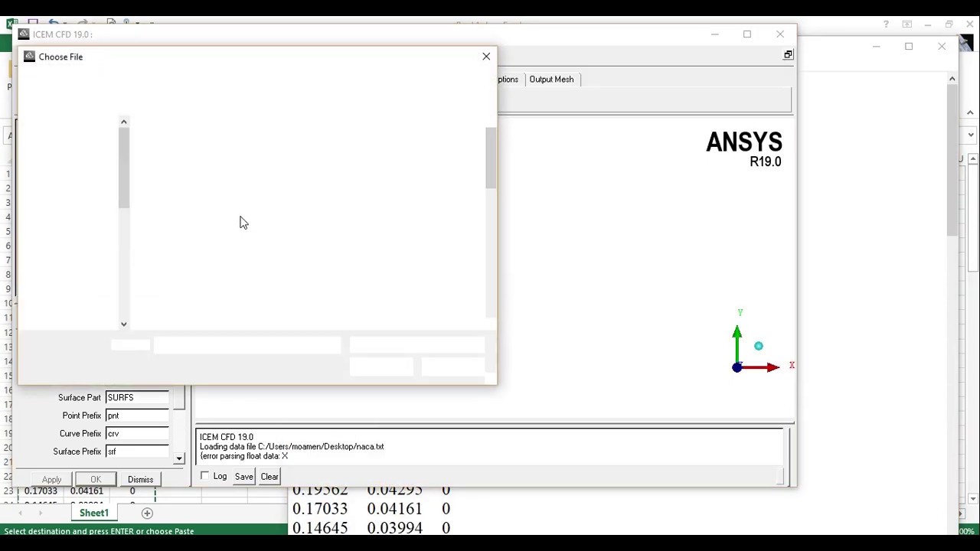Click the background window scroll up arrow
Image resolution: width=980 pixels, height=551 pixels.
coord(952,79)
